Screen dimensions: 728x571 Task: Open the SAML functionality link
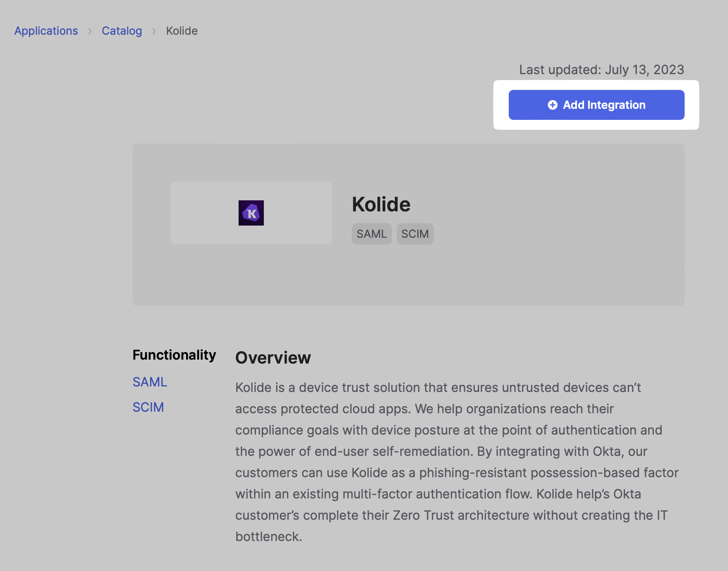click(150, 382)
